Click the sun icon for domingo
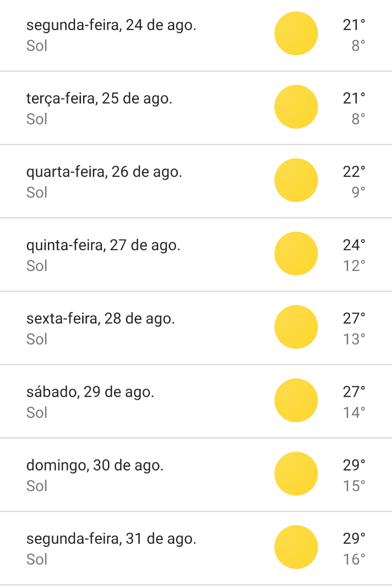Viewport: 392px width, 586px height. pos(296,473)
